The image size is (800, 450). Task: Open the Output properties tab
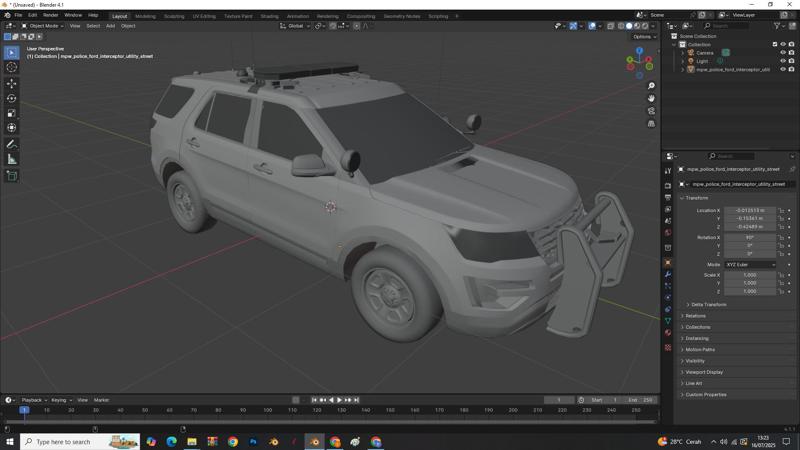coord(668,197)
